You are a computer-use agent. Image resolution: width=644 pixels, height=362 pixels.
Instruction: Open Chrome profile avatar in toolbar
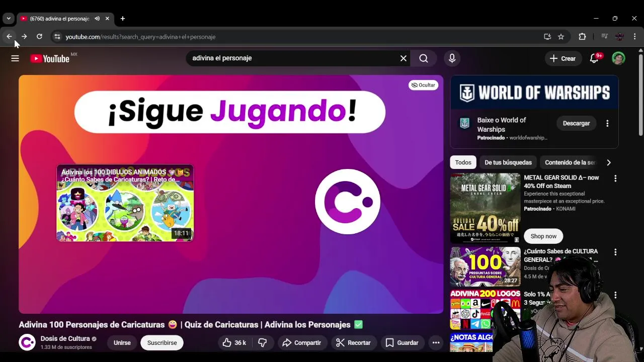(x=619, y=37)
